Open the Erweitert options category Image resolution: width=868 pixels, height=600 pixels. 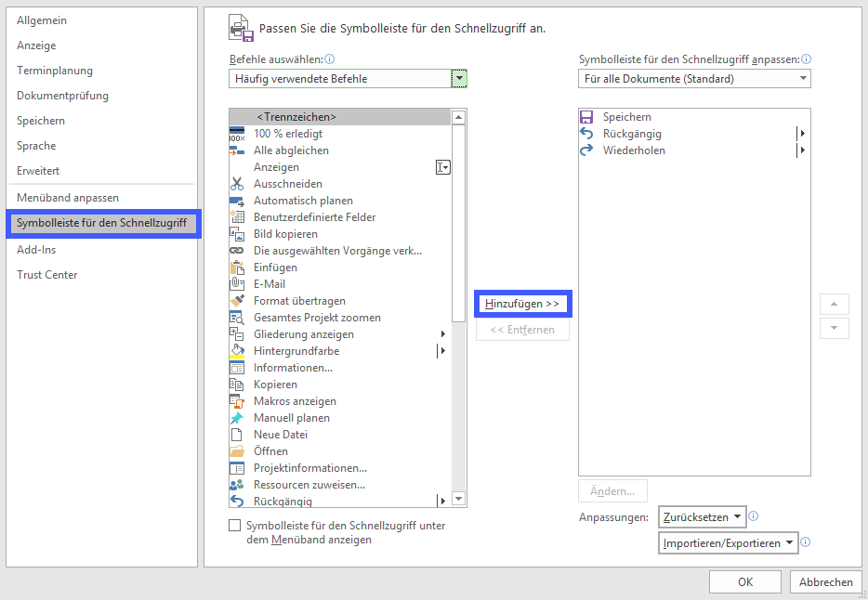click(38, 171)
